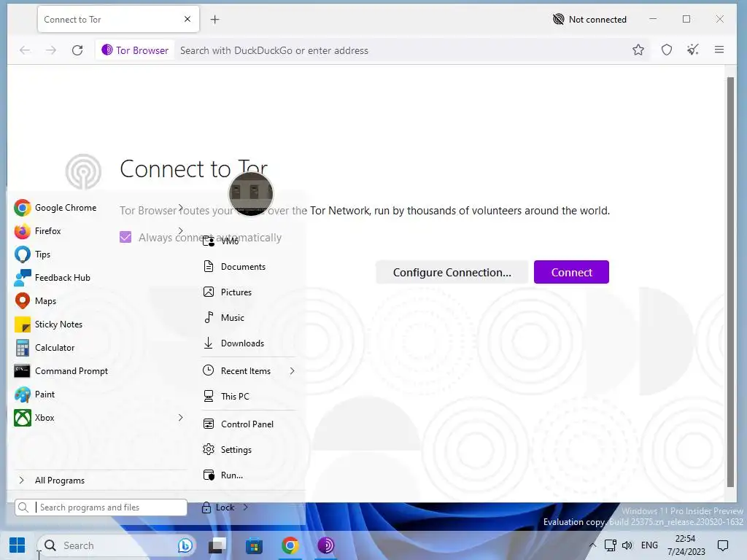Open Lock power options arrow
This screenshot has width=747, height=560.
[245, 507]
